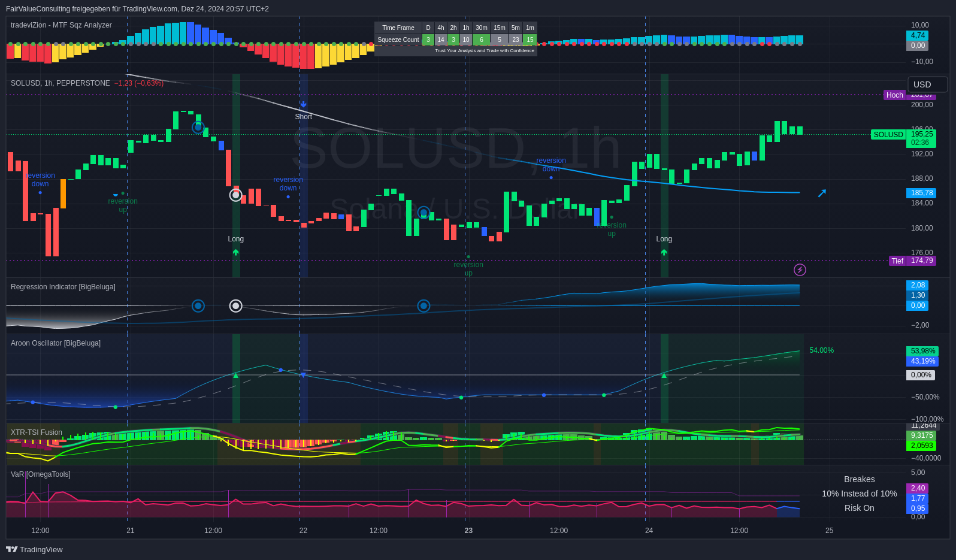Click the purple Tief price label
Screen dimensions: 956x560
click(897, 261)
